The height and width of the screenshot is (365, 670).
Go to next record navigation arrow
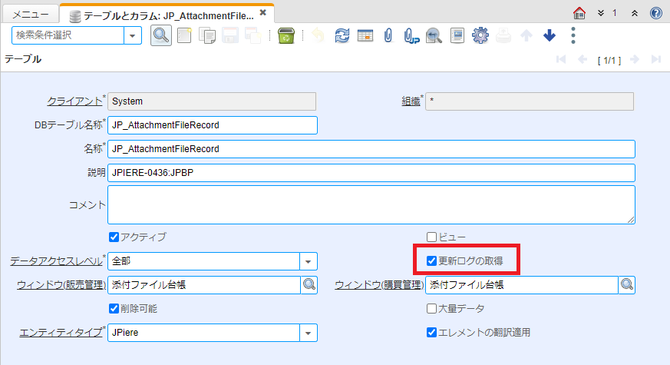tap(635, 59)
